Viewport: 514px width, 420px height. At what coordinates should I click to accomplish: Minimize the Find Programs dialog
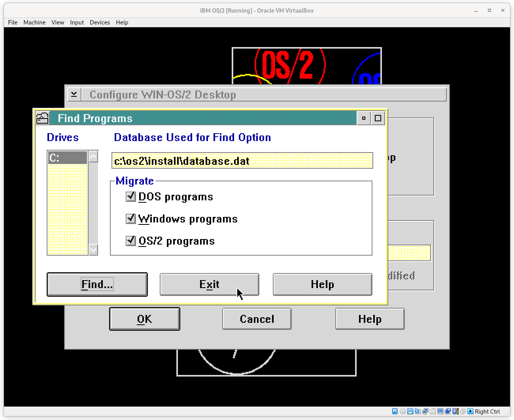tap(364, 118)
